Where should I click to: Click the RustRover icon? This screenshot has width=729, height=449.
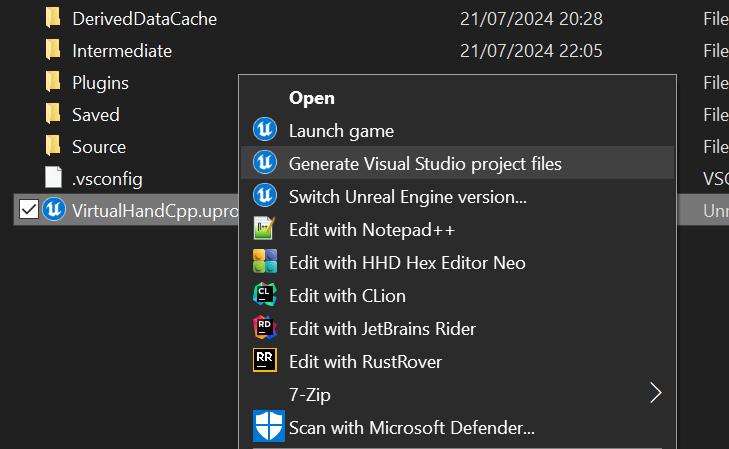[x=265, y=360]
